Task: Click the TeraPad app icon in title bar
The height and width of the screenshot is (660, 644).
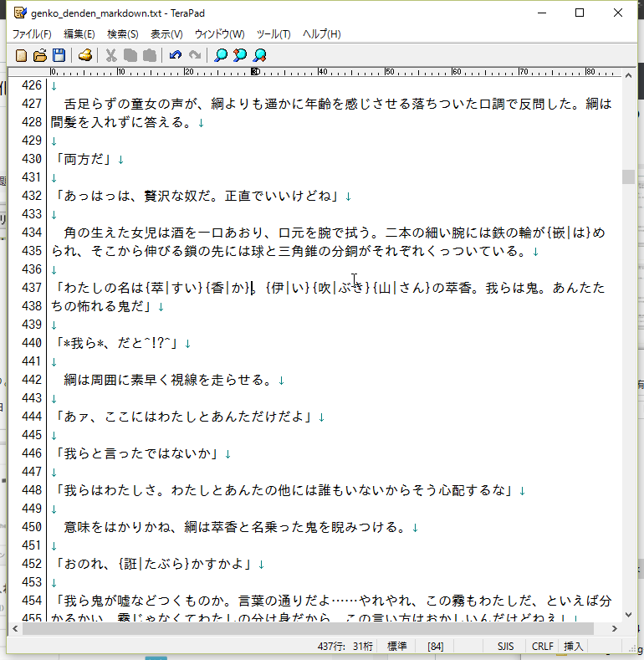Action: 20,13
